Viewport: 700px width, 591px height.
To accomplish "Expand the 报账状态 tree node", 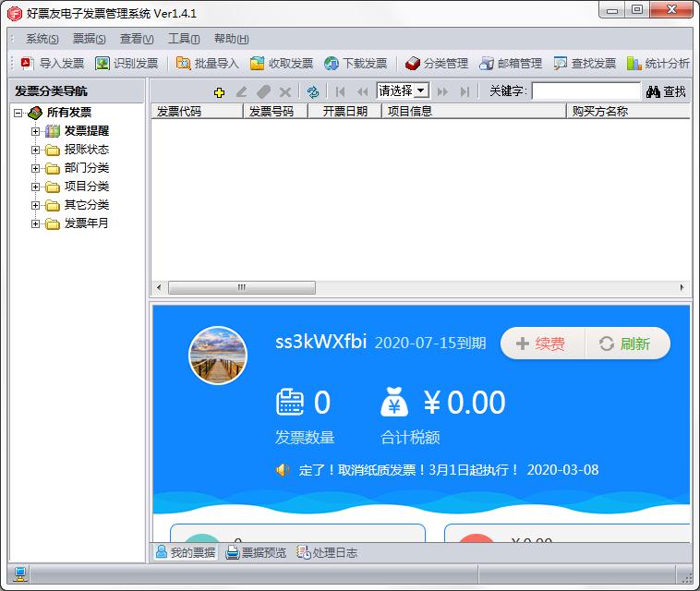I will click(36, 150).
